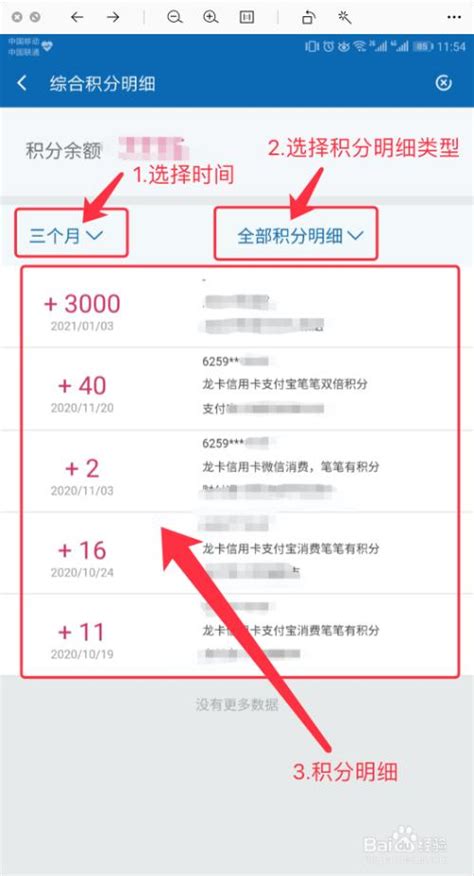Open the +40 points record from 2020/11/20

[237, 389]
